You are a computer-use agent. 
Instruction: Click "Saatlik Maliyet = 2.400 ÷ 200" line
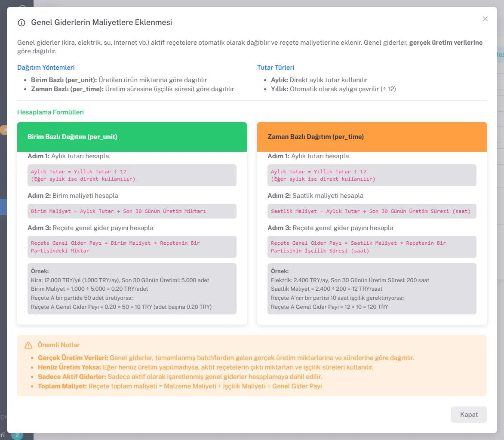(326, 289)
